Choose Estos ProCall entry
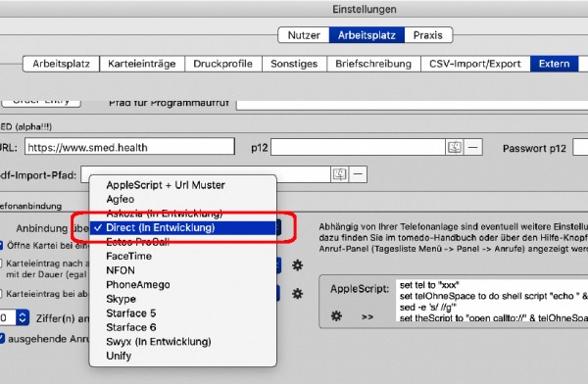The image size is (588, 384). [182, 242]
